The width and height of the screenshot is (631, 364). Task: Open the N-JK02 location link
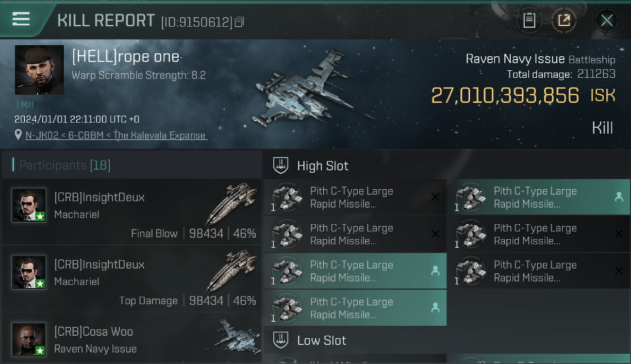pos(116,135)
